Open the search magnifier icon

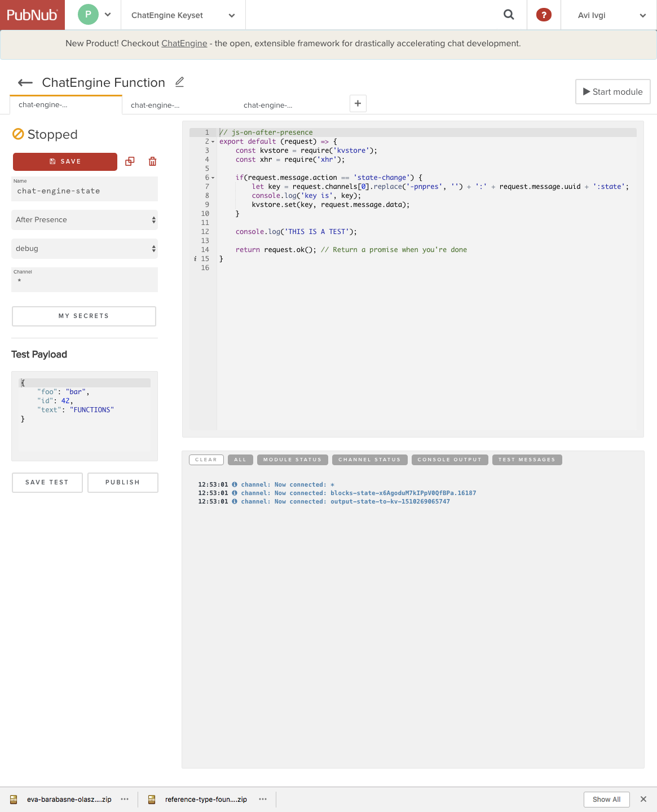coord(509,15)
